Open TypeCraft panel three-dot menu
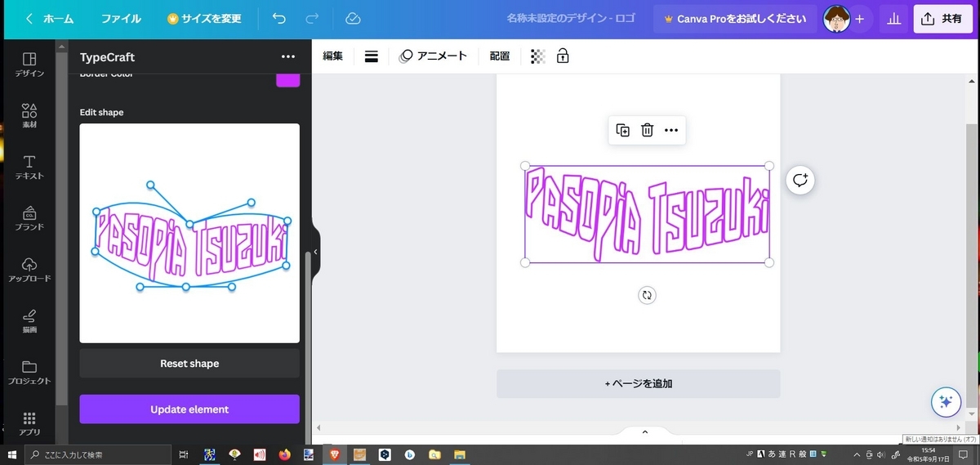This screenshot has height=465, width=980. click(x=287, y=57)
